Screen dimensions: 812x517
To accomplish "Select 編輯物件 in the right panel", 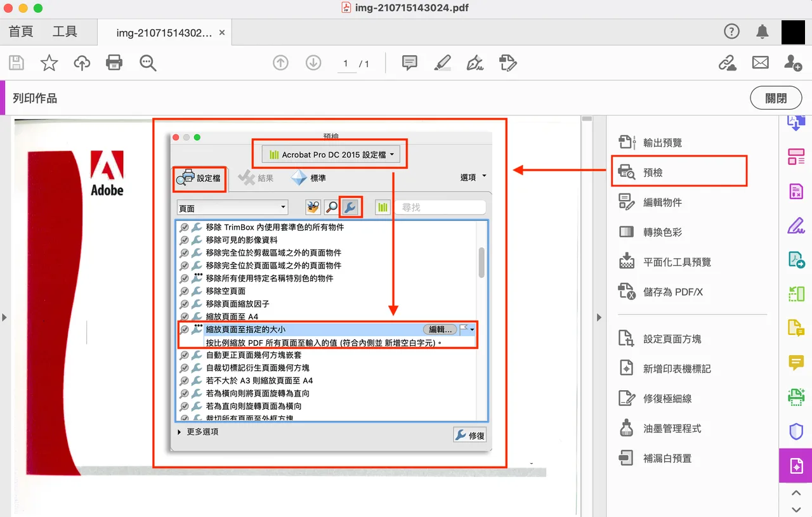I will click(662, 202).
